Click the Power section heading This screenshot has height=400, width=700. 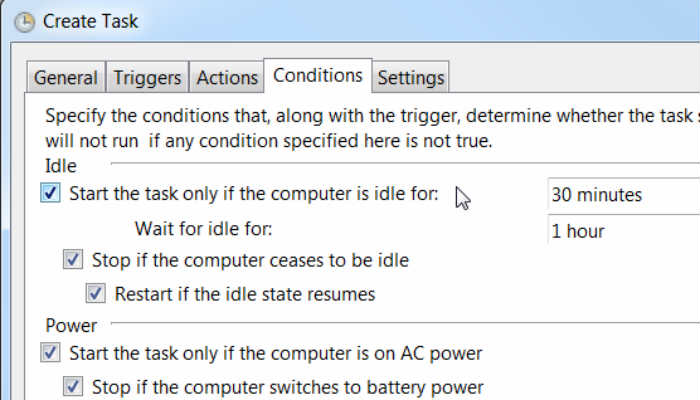click(x=71, y=325)
